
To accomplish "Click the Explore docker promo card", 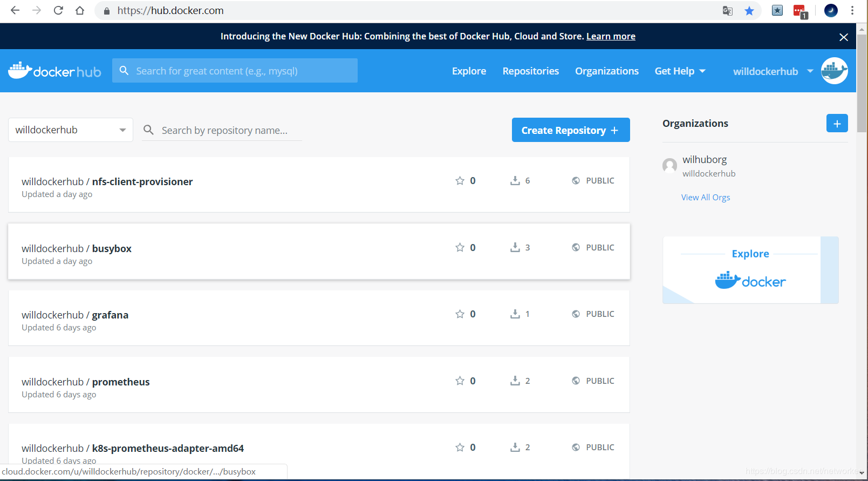I will coord(750,270).
